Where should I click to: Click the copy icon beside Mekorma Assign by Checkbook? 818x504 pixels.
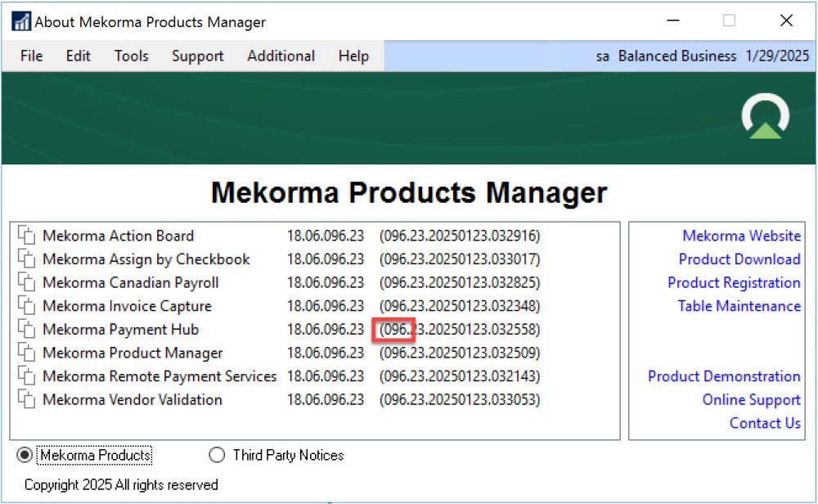click(27, 260)
